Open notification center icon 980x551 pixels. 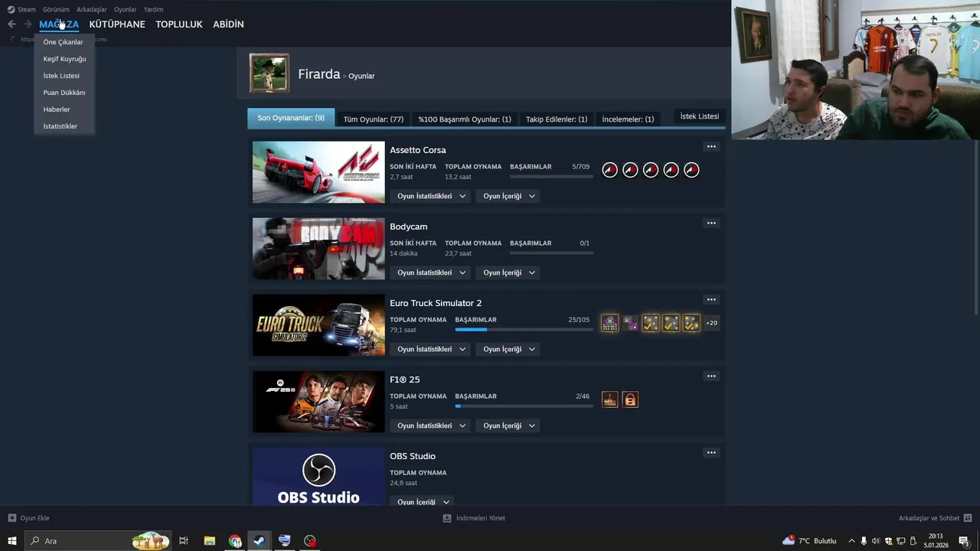click(964, 541)
